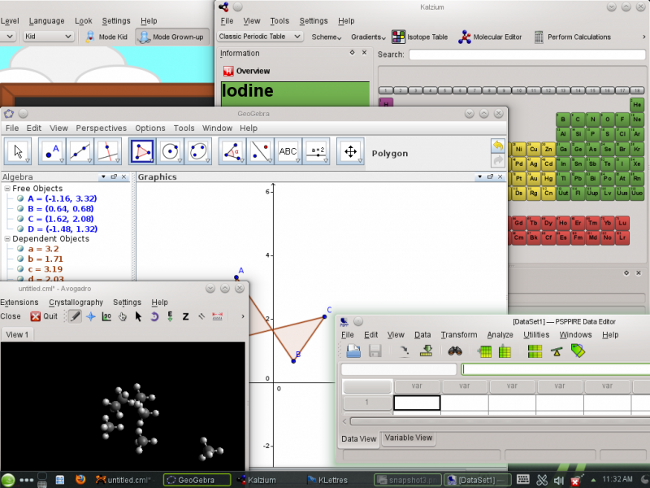Select the Circle with Center tool
650x488 pixels.
[x=171, y=151]
